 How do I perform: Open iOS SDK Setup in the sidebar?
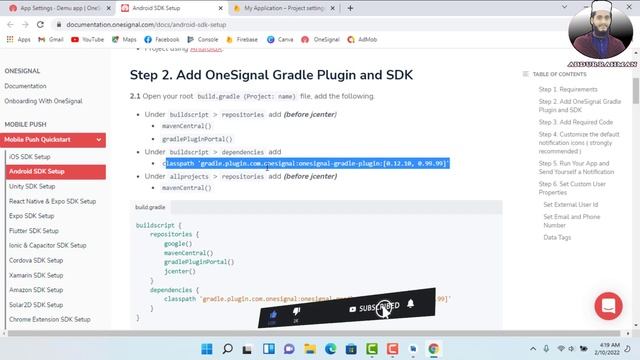[x=30, y=157]
